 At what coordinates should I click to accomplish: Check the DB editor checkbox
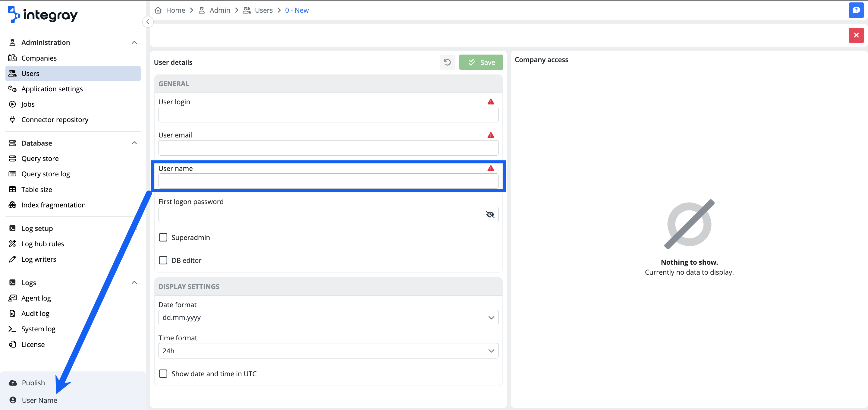pos(163,260)
